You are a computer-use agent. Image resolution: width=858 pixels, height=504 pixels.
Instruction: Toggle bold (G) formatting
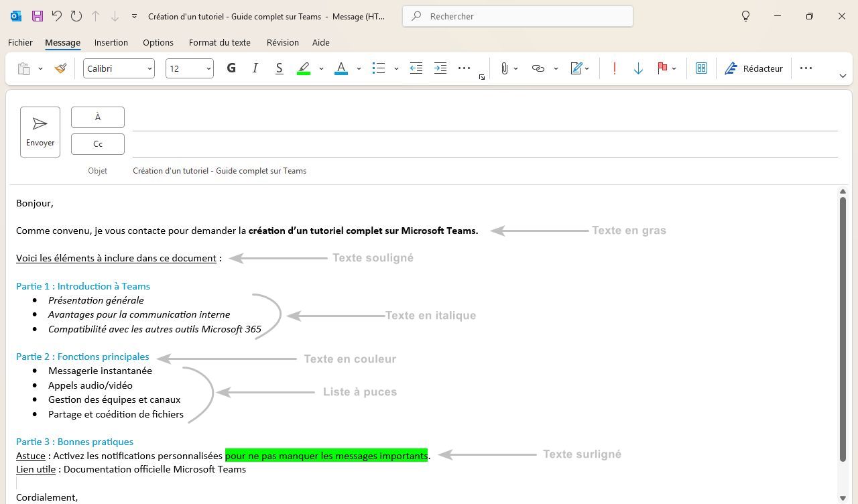coord(231,68)
